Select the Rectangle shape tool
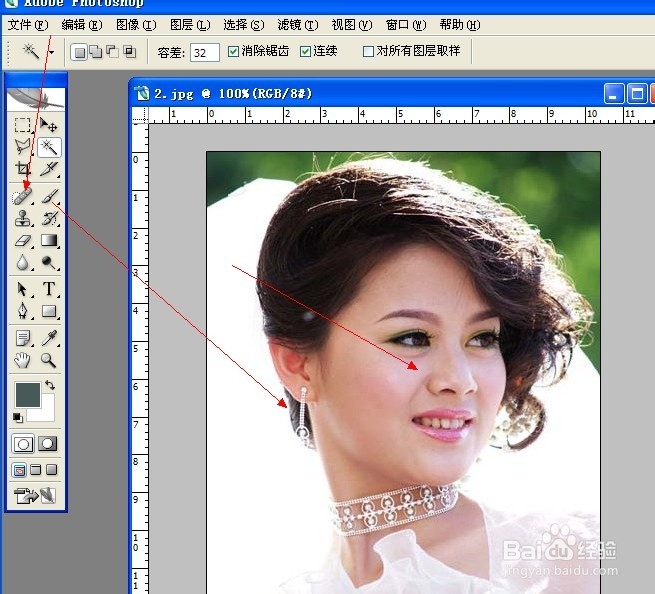The height and width of the screenshot is (594, 655). [49, 311]
